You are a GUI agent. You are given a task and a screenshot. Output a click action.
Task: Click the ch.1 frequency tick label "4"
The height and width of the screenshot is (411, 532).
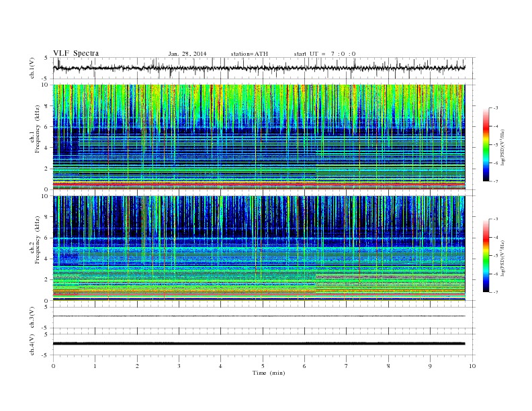coord(47,148)
